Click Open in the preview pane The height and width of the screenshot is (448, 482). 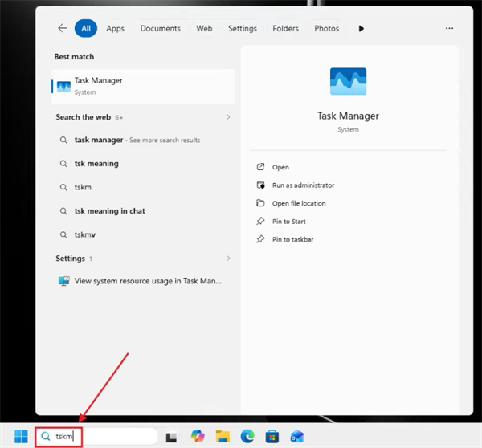pos(280,168)
